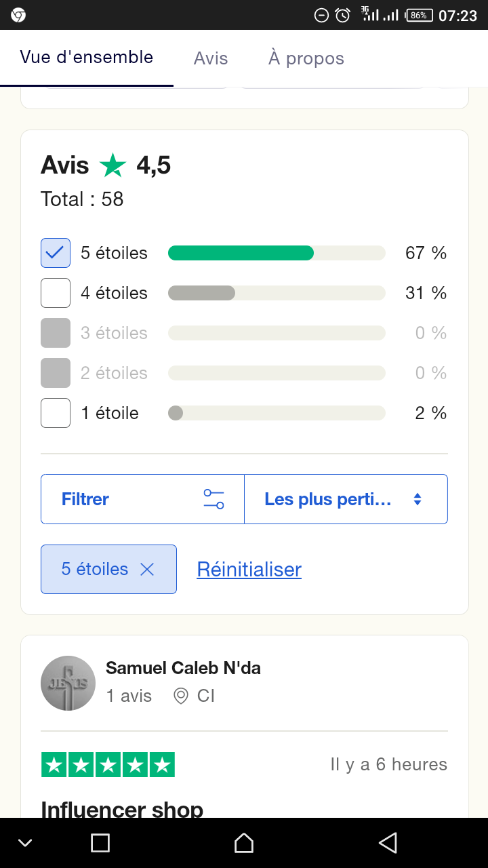Check the 4 étoiles checkbox

[x=56, y=293]
